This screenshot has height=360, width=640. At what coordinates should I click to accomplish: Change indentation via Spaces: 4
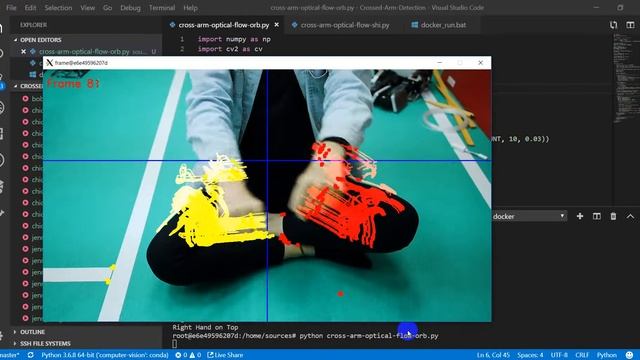pos(530,355)
